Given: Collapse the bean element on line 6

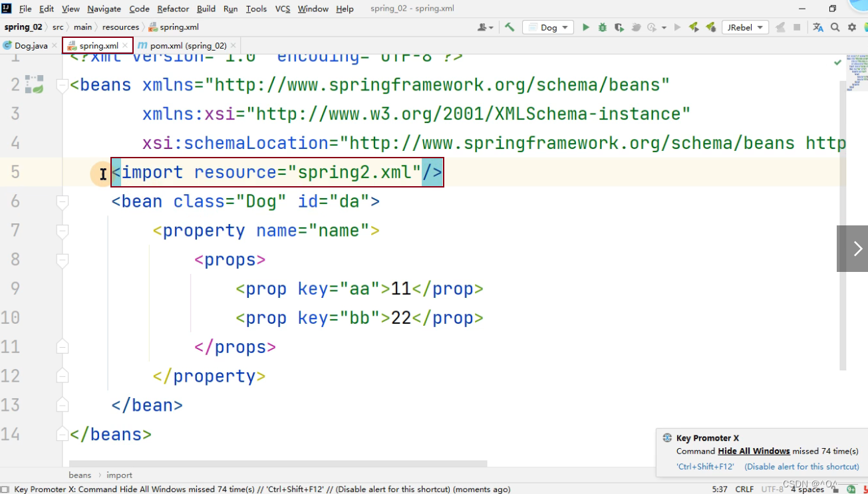Looking at the screenshot, I should tap(62, 201).
